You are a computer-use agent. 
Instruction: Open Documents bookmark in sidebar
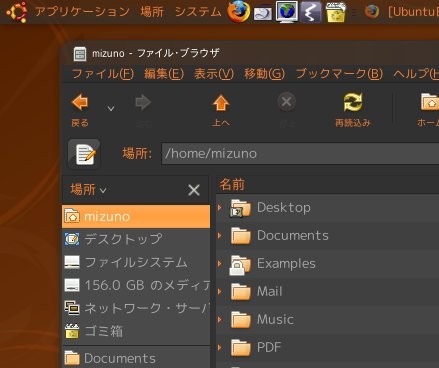click(136, 358)
